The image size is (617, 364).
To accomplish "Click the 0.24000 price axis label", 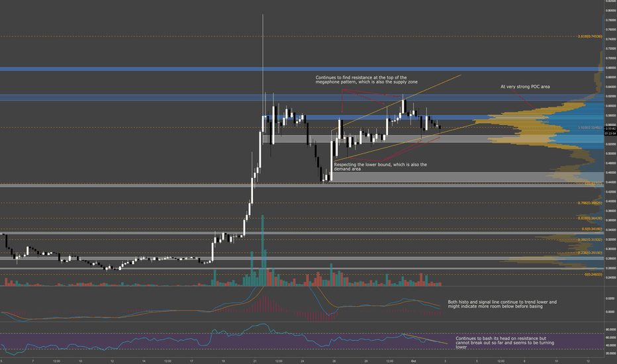I will pos(610,277).
